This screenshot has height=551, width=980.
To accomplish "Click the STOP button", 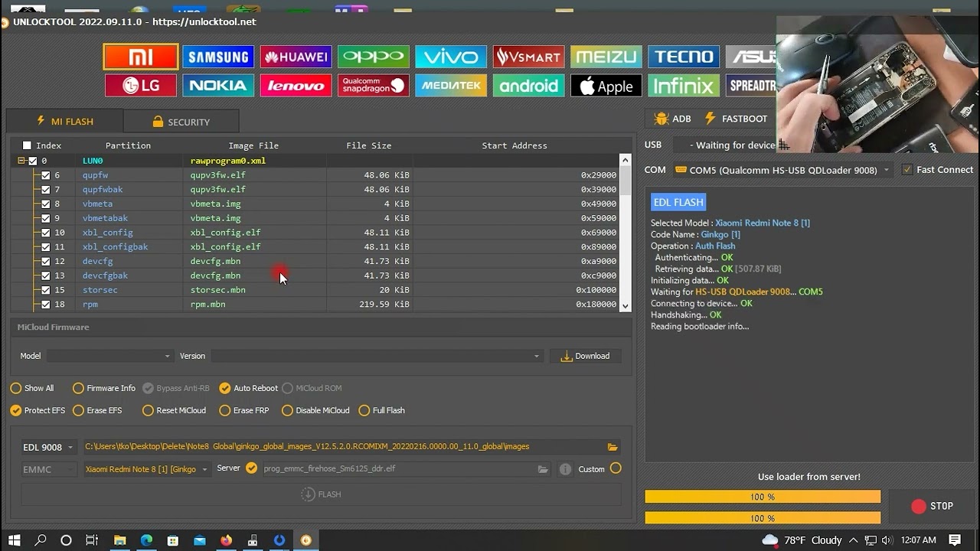I will point(933,507).
